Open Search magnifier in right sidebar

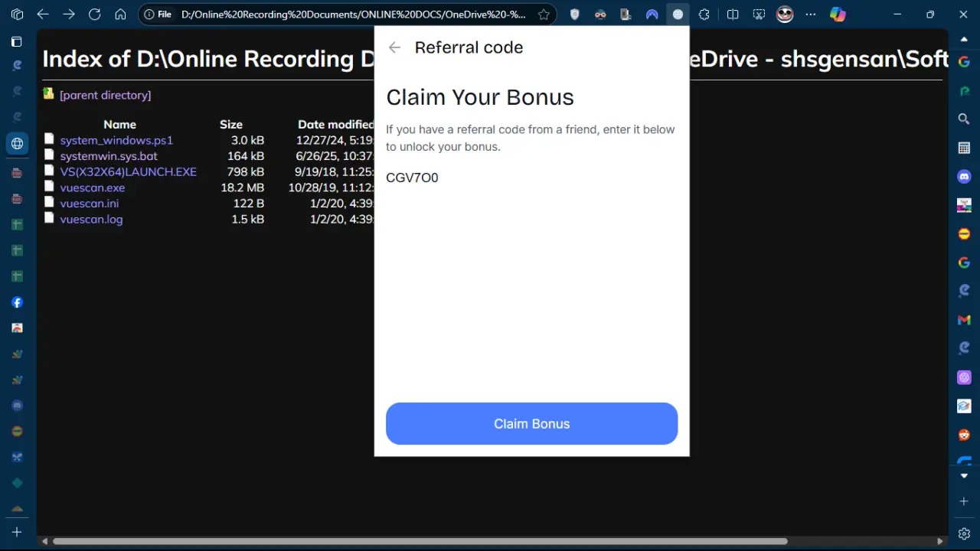[x=964, y=119]
